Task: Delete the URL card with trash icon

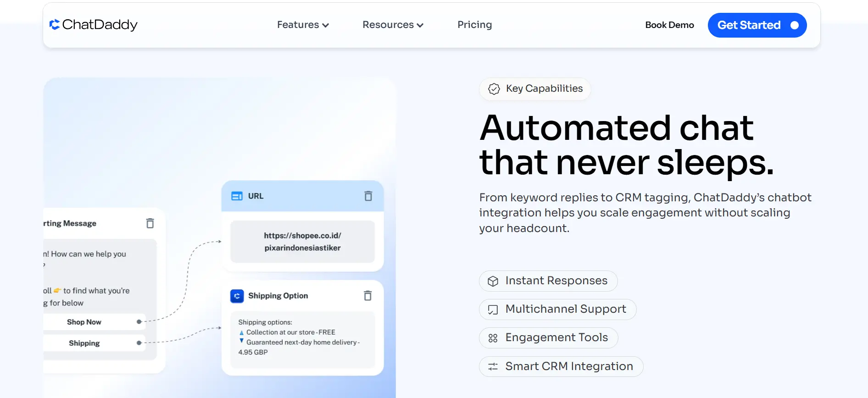Action: coord(368,196)
